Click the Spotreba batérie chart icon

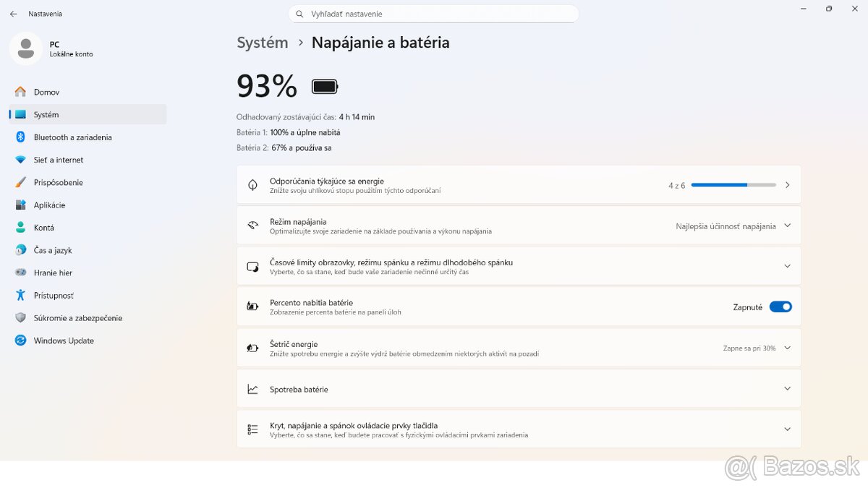(x=252, y=388)
